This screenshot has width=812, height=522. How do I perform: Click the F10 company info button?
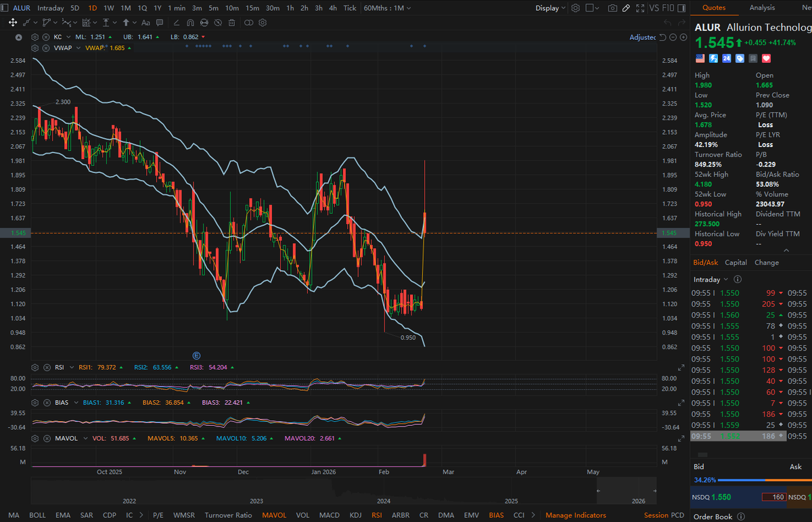click(668, 8)
